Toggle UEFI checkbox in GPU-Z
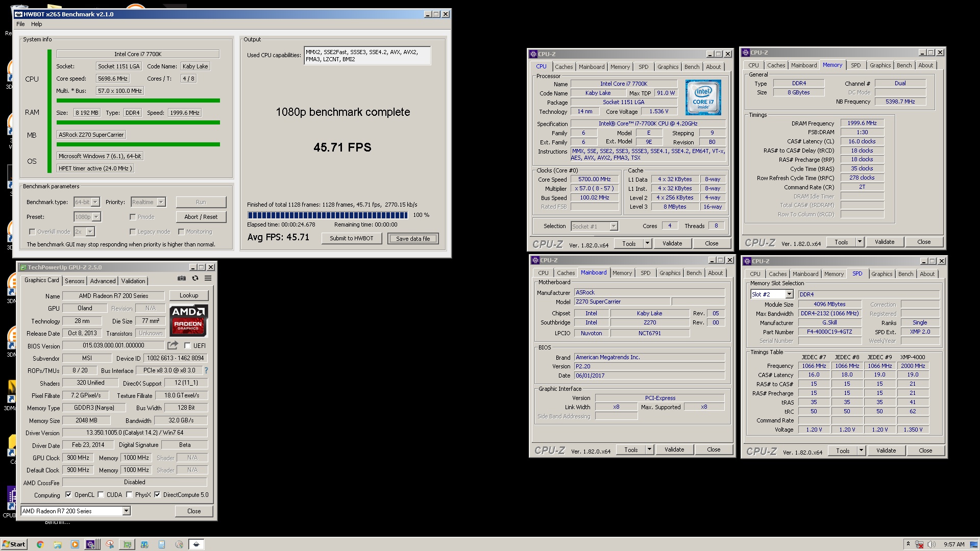This screenshot has height=551, width=980. pos(187,345)
